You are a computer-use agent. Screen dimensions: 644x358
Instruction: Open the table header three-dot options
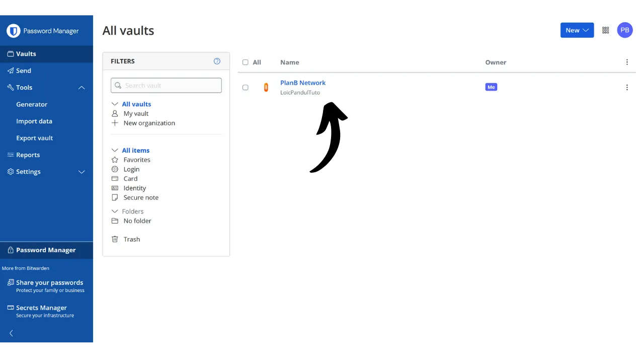626,62
